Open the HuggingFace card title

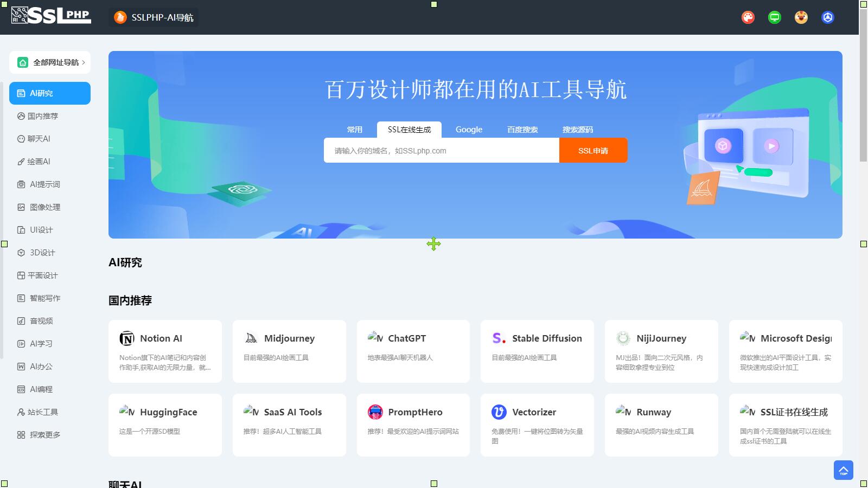tap(169, 412)
